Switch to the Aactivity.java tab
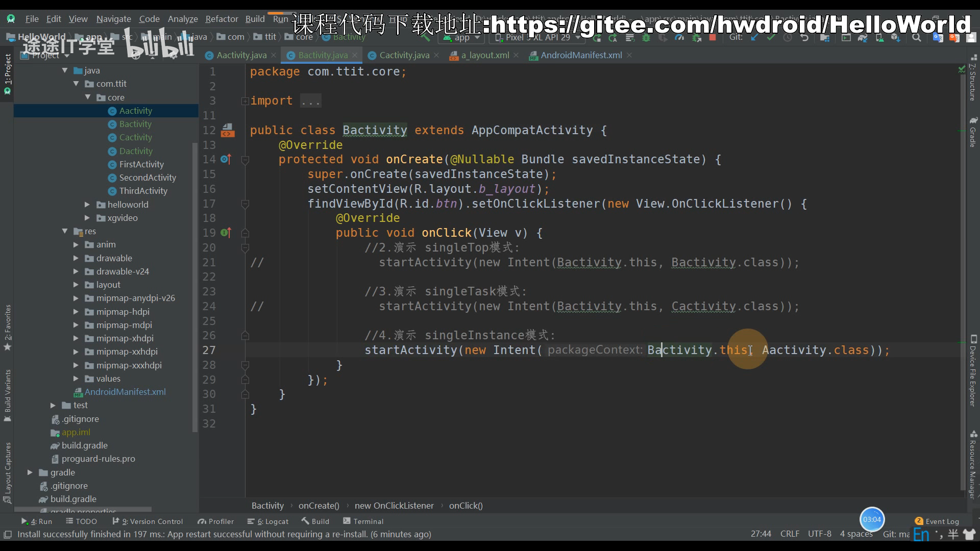This screenshot has width=980, height=551. tap(241, 55)
